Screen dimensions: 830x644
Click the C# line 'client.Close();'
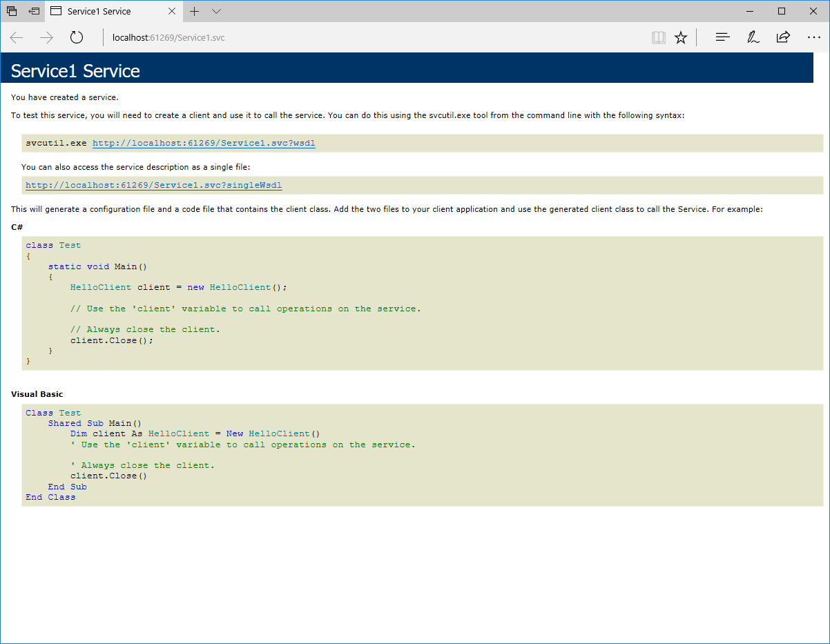click(112, 340)
